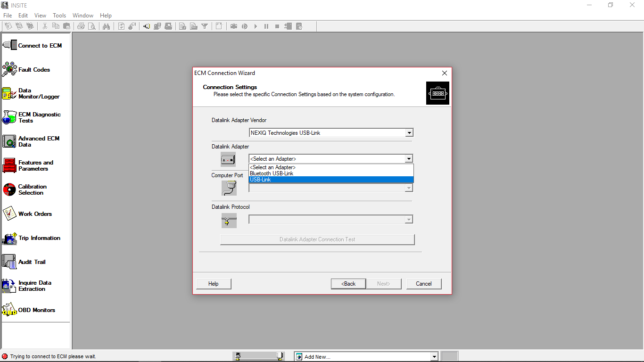This screenshot has width=644, height=362.
Task: Open Connect to ECM in sidebar
Action: coord(33,46)
